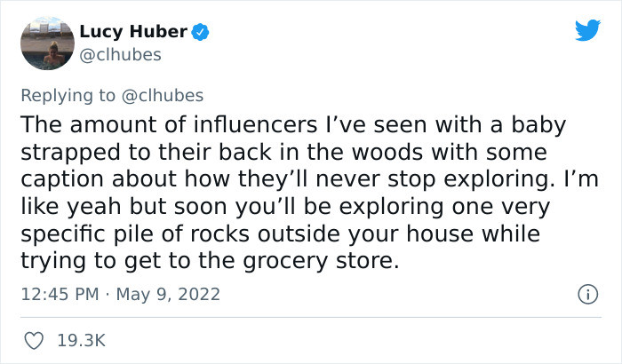Click the phrase 'grocery store' in the tweet

[x=321, y=262]
